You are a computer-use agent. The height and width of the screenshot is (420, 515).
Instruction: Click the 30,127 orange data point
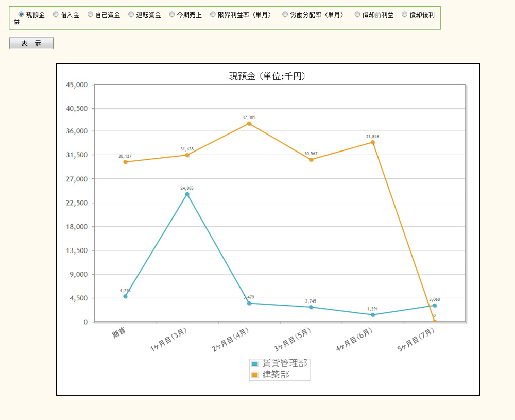tap(125, 162)
